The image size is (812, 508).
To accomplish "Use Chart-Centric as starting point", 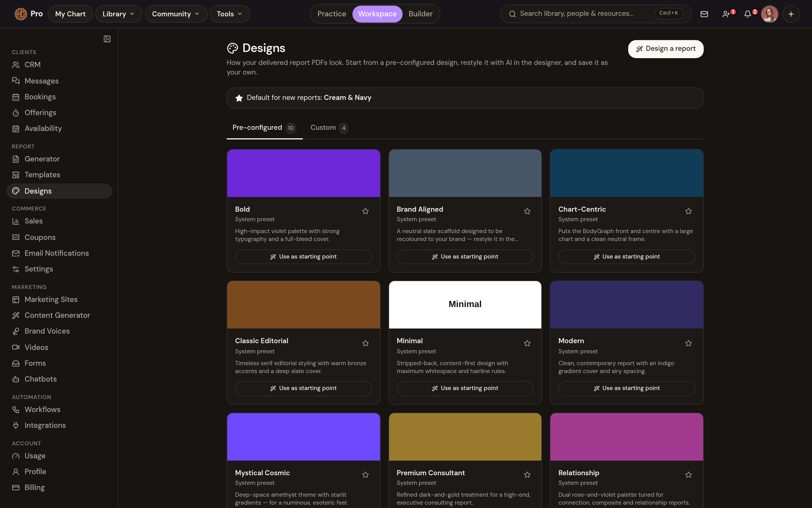I will click(626, 257).
